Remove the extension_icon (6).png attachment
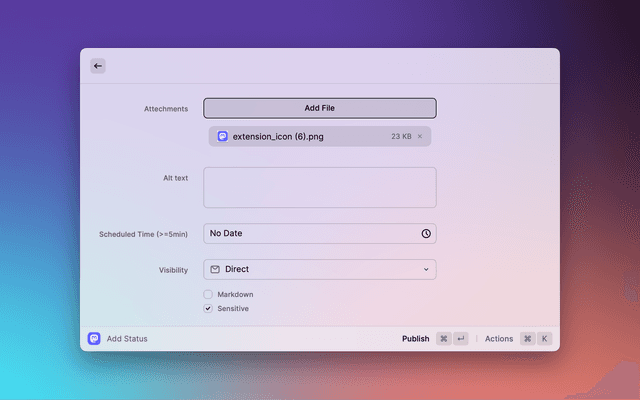640x400 pixels. click(420, 136)
